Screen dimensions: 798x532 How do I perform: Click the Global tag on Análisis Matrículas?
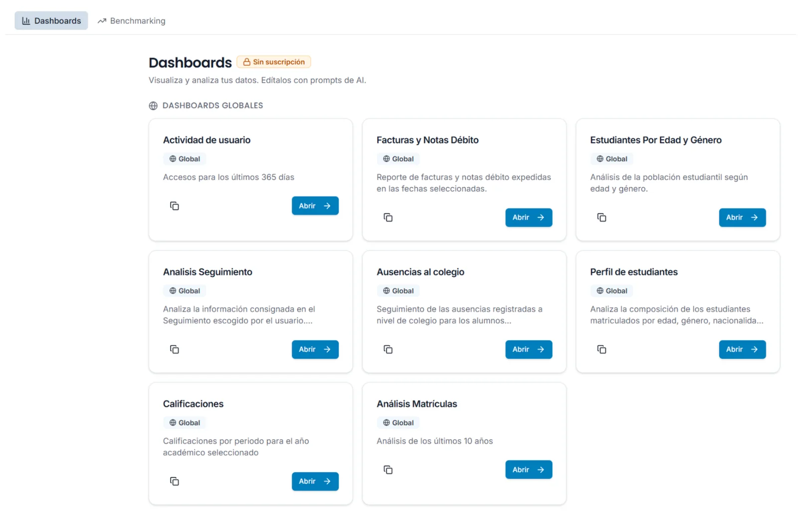coord(398,423)
